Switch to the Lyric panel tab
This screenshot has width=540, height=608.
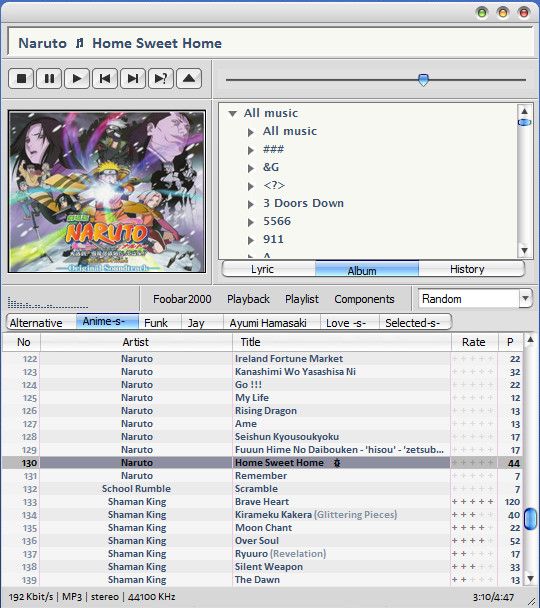268,269
